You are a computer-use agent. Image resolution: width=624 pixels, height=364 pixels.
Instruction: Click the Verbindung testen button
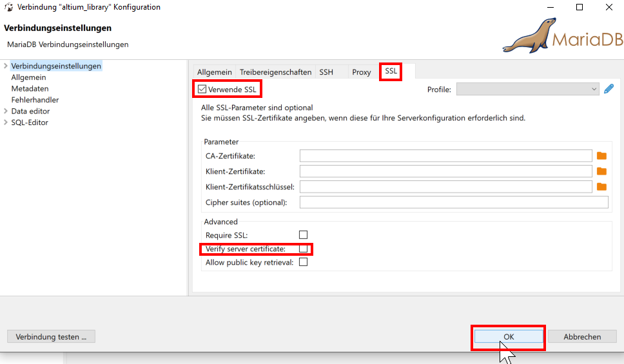coord(51,336)
